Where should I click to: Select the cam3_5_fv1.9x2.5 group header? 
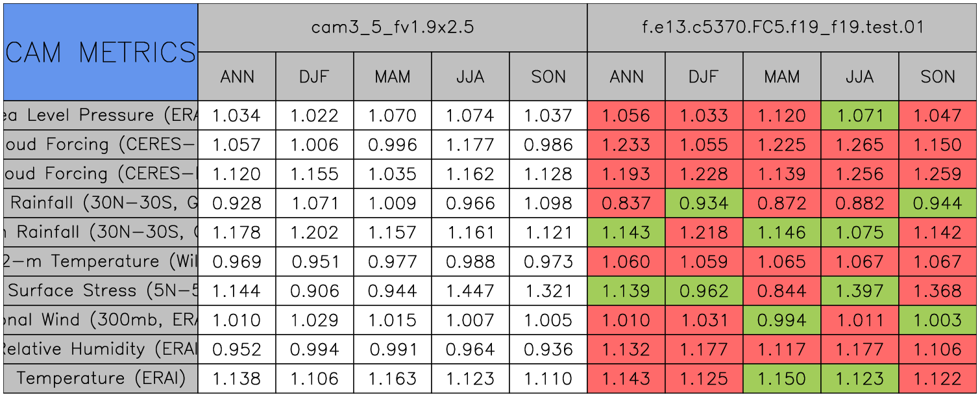coord(392,27)
